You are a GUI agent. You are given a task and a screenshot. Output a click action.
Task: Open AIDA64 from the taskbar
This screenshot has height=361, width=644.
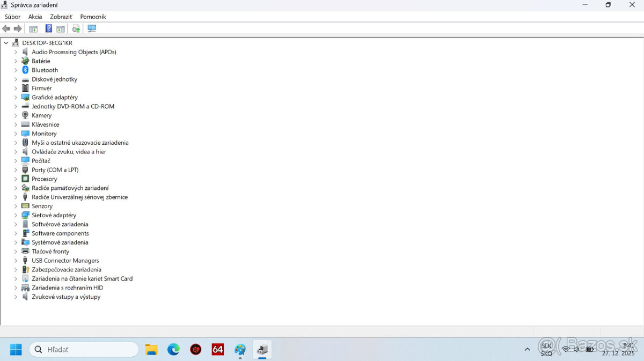click(x=218, y=350)
